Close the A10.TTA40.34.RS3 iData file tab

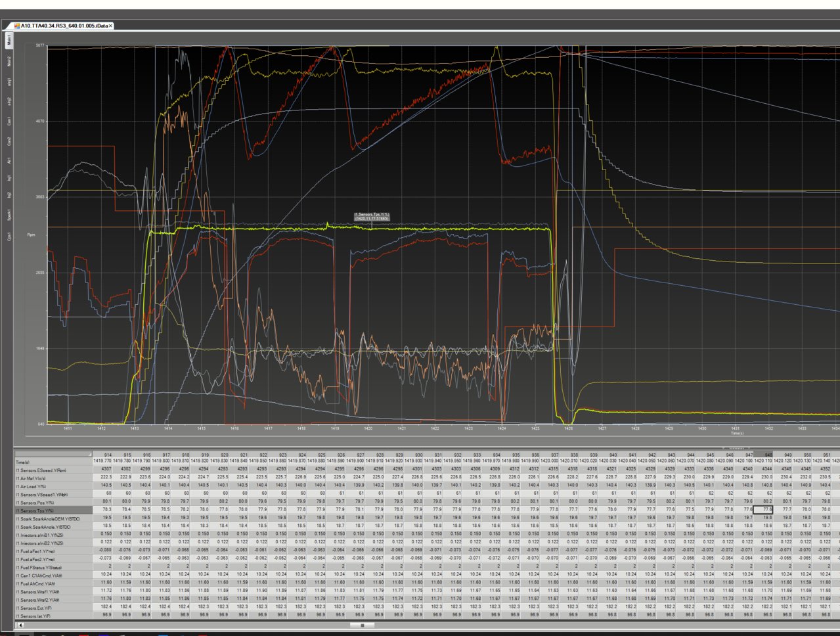tap(110, 26)
